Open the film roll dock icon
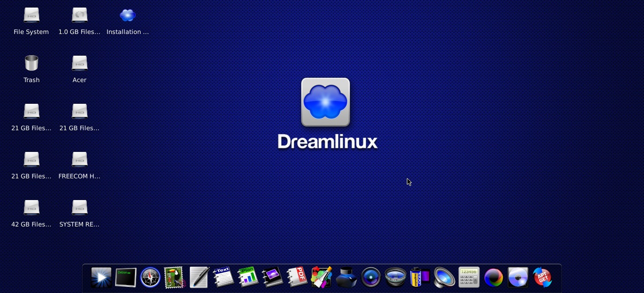 tap(420, 277)
